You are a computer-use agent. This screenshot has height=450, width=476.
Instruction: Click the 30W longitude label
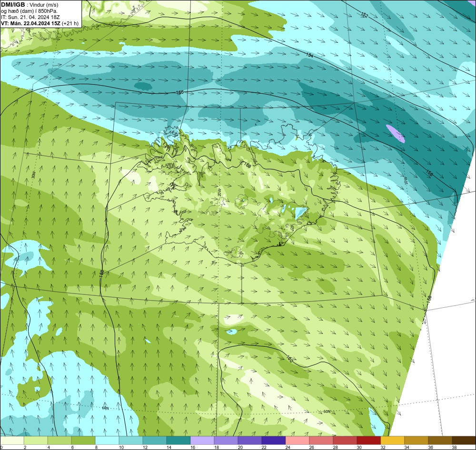coord(33,175)
